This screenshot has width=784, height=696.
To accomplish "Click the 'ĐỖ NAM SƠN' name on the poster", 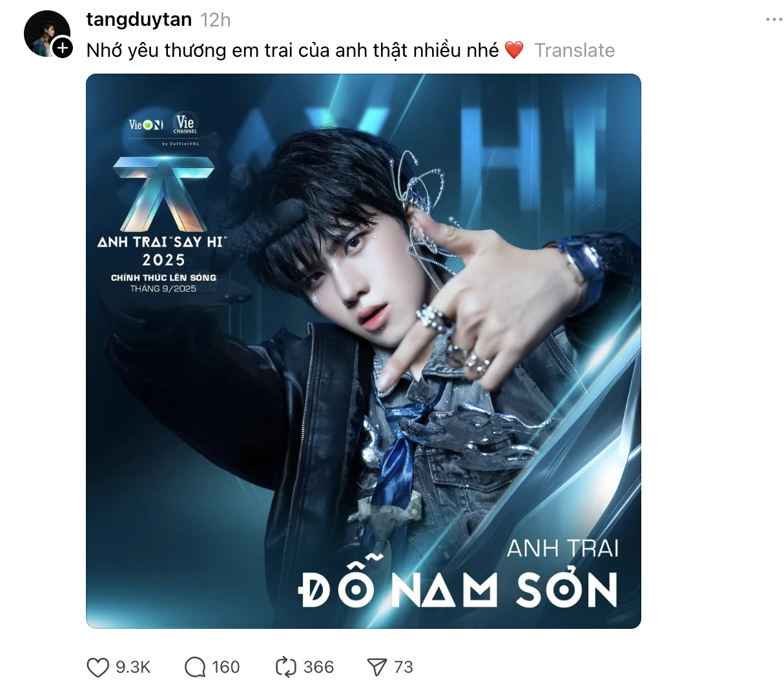I will tap(458, 587).
